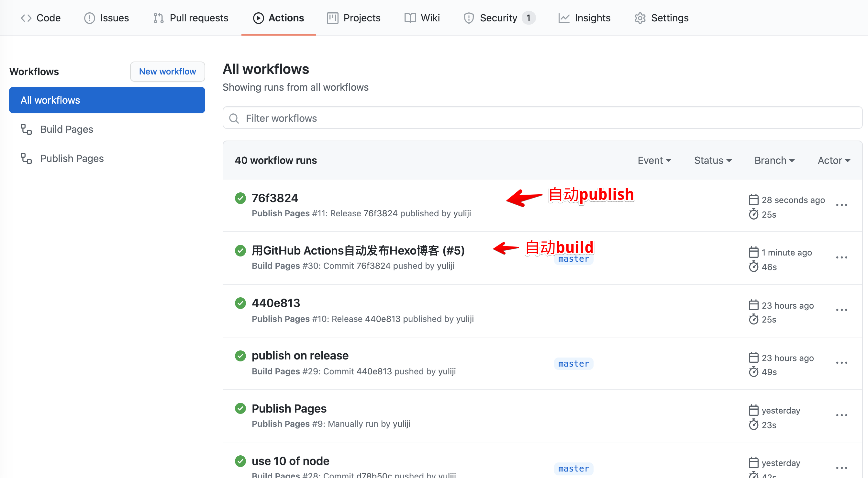Select the Build Pages workflow
Viewport: 868px width, 478px height.
coord(66,129)
